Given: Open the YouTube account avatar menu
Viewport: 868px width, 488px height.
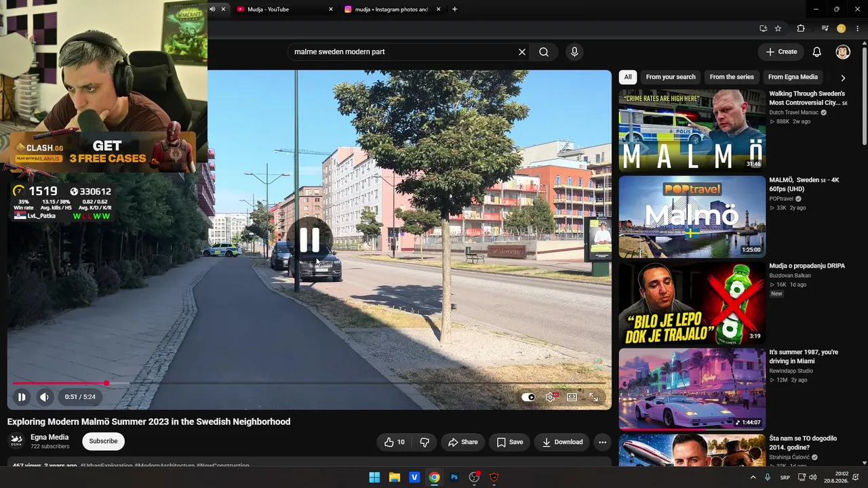Looking at the screenshot, I should [843, 52].
